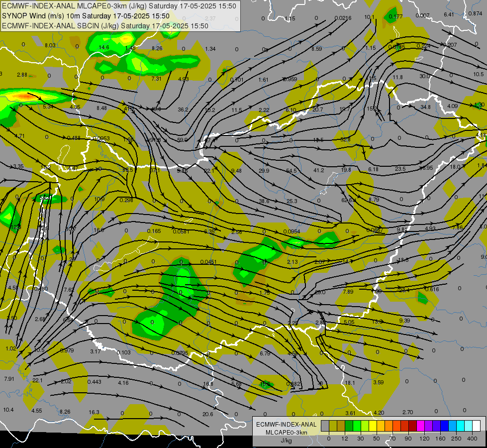Image resolution: width=487 pixels, height=448 pixels.
Task: Click the title line ECMWF-INDEX-ANAL MLCAPE0-3km
Action: 119,6
